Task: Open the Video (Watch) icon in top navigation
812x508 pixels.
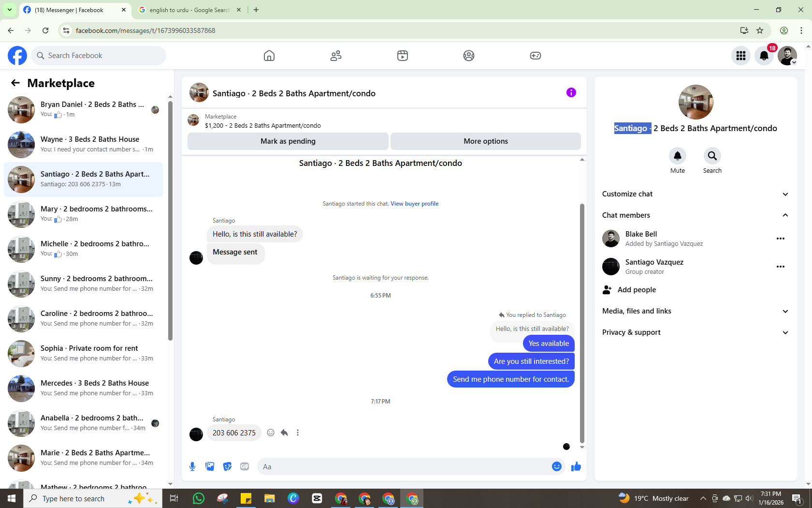Action: click(403, 56)
